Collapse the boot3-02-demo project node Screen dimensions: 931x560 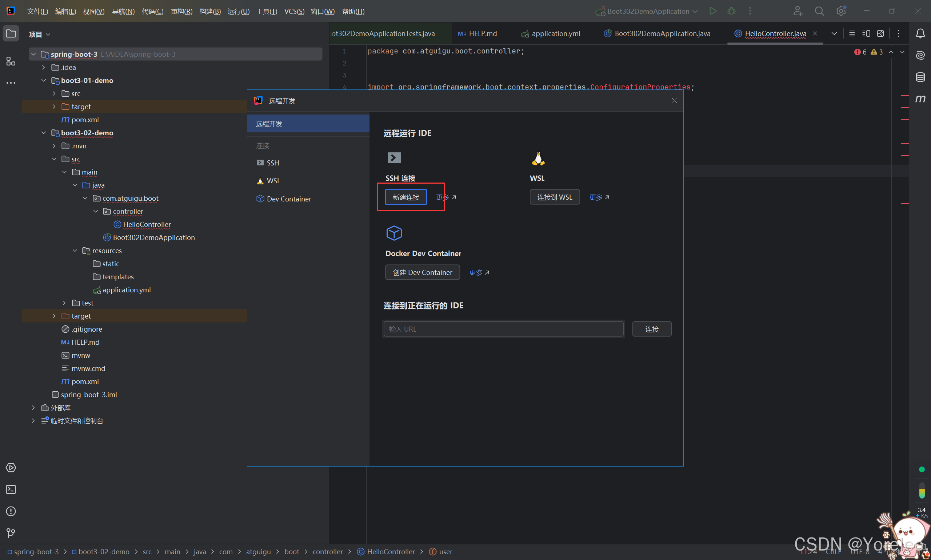point(43,133)
